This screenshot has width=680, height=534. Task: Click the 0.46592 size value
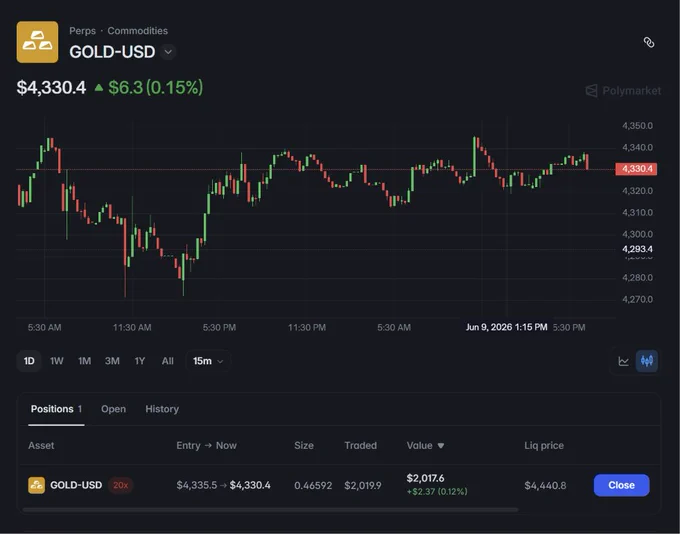tap(313, 485)
